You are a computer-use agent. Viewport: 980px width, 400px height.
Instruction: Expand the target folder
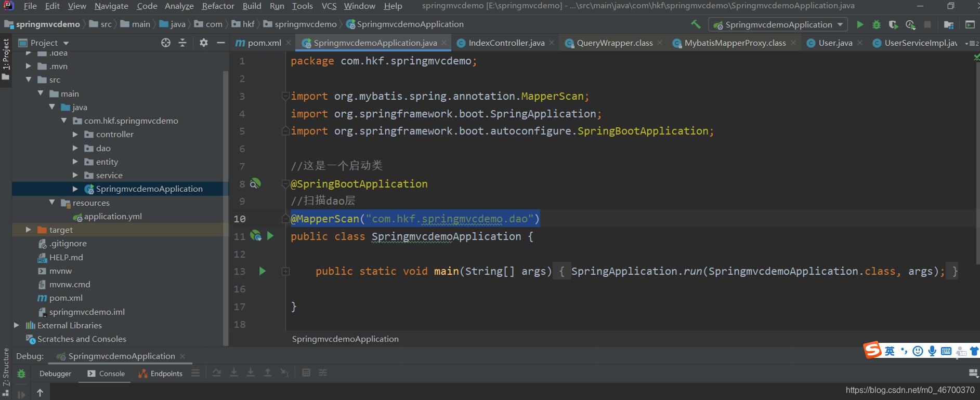[29, 230]
